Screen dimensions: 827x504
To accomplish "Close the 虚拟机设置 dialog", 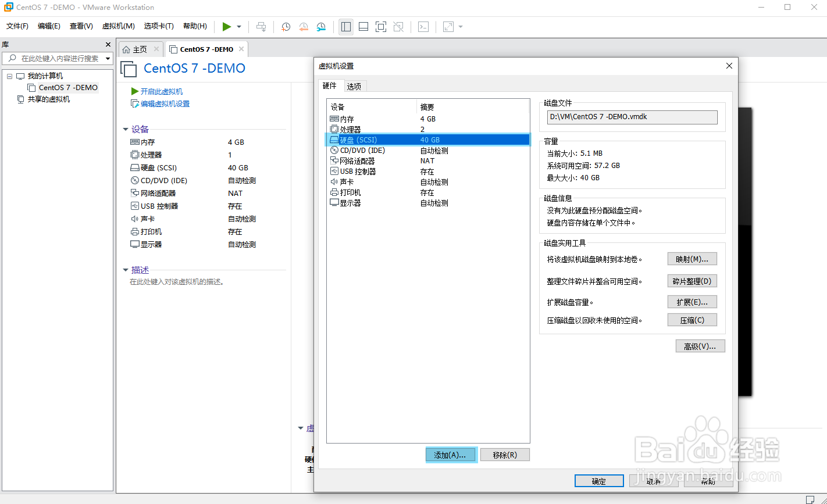I will coord(729,66).
